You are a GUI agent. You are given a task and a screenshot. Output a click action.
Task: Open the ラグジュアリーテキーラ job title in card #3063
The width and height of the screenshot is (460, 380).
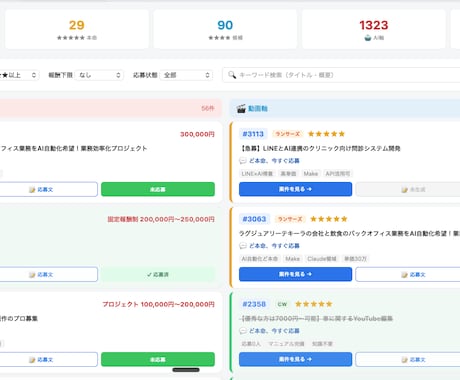click(x=349, y=233)
